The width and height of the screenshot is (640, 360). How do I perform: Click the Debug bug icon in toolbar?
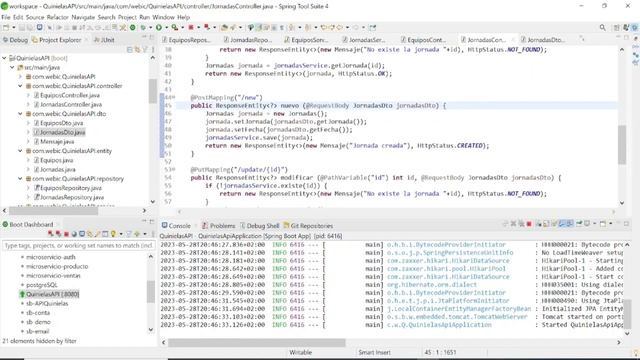143,27
